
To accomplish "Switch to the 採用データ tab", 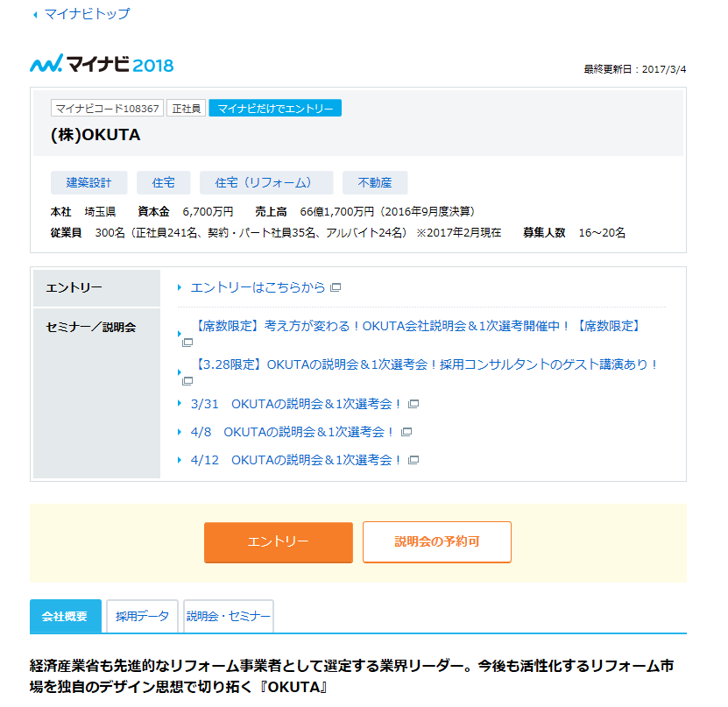I will coord(143,616).
